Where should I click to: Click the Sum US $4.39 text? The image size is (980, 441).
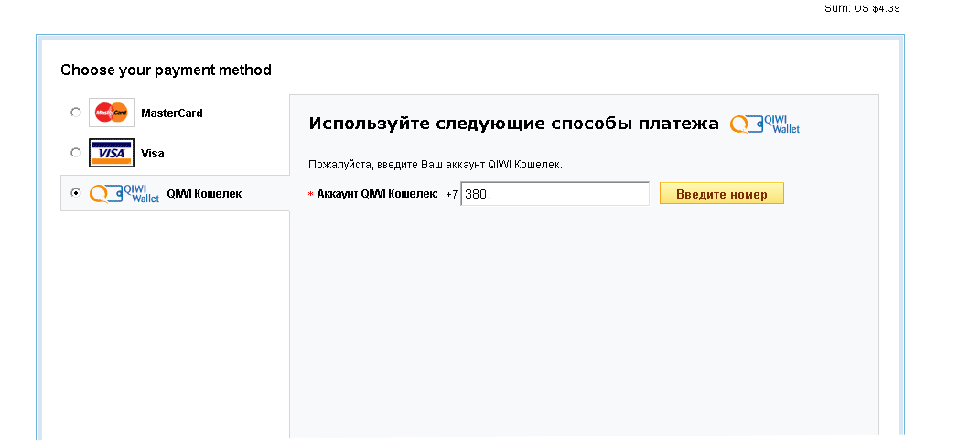pyautogui.click(x=863, y=8)
